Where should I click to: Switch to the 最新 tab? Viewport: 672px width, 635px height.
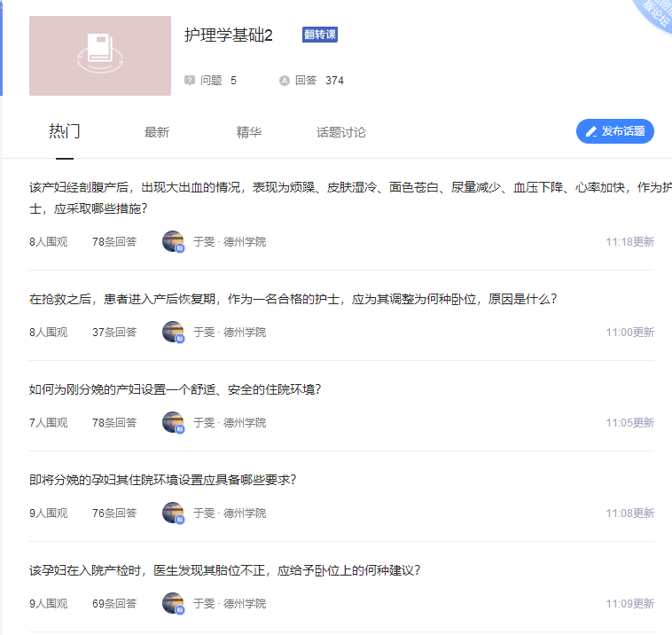pos(156,132)
